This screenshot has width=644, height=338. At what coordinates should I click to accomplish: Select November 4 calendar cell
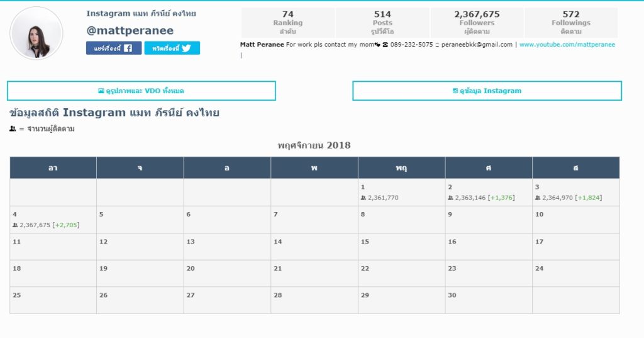coord(53,220)
